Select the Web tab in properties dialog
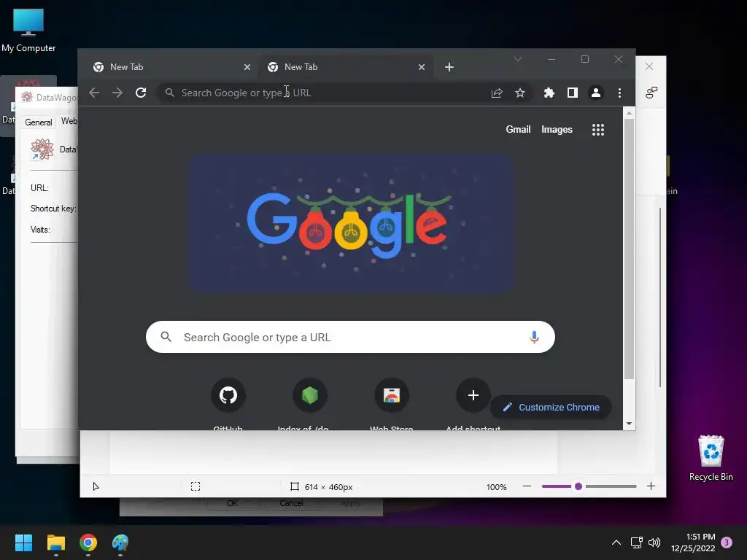This screenshot has width=747, height=560. [69, 122]
